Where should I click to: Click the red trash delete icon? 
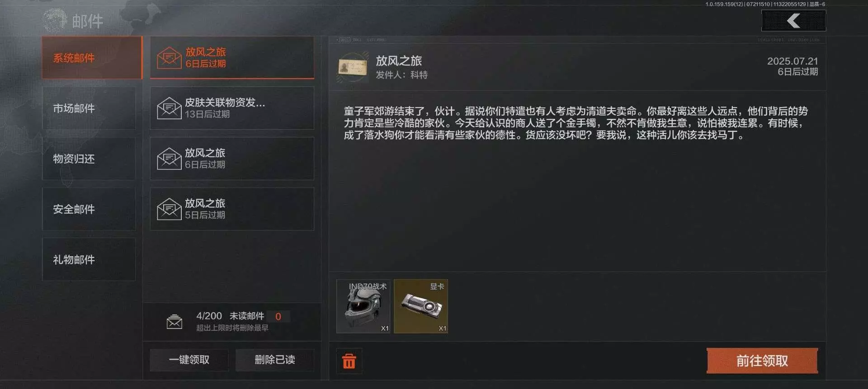(349, 361)
